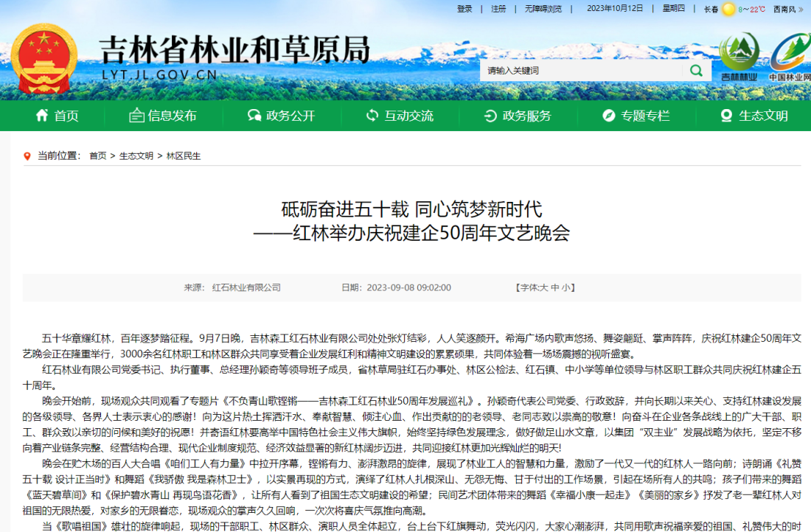Click the keyword search input field
The width and height of the screenshot is (811, 532).
click(581, 70)
